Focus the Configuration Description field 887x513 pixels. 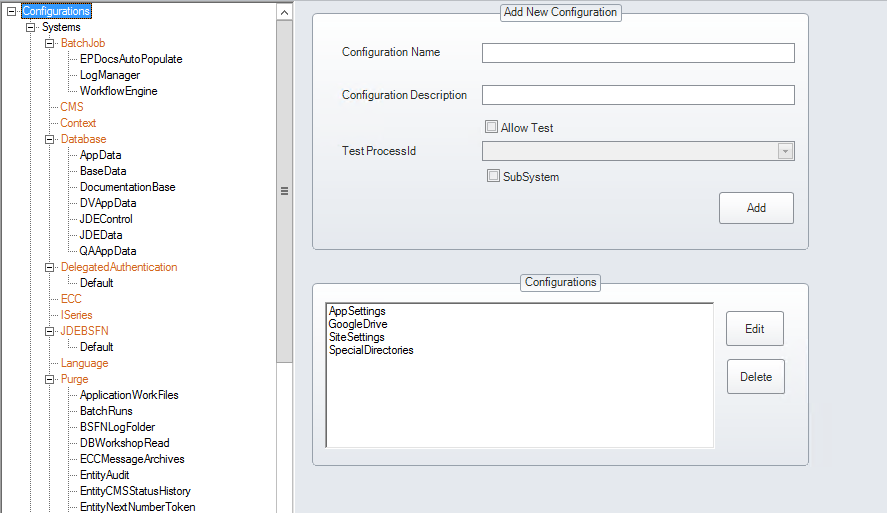pyautogui.click(x=638, y=95)
